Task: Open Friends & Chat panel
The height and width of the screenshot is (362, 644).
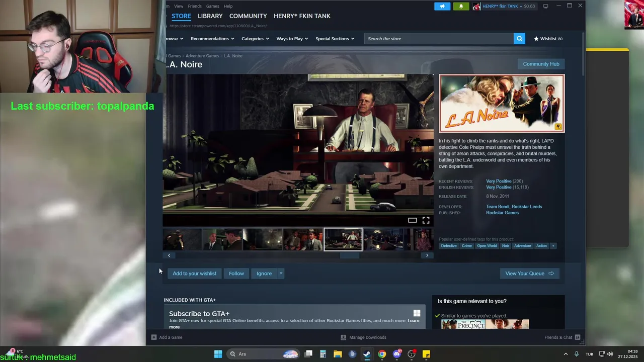Action: 562,337
